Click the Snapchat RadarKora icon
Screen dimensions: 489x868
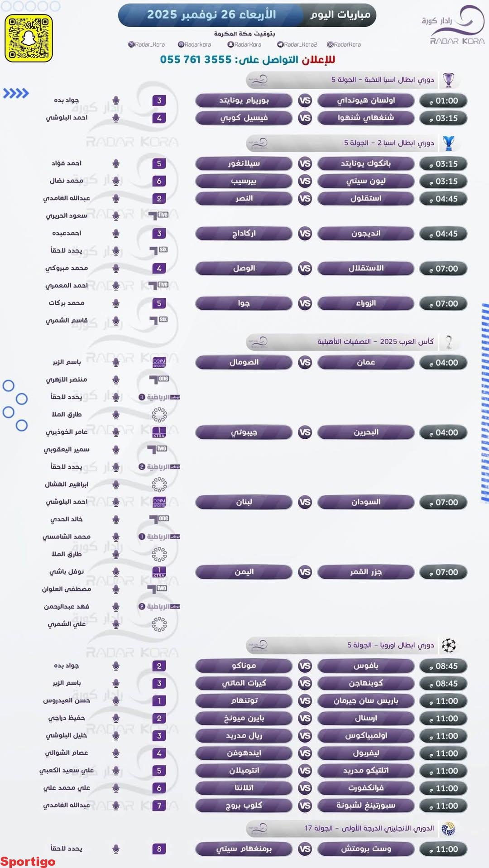pos(230,44)
